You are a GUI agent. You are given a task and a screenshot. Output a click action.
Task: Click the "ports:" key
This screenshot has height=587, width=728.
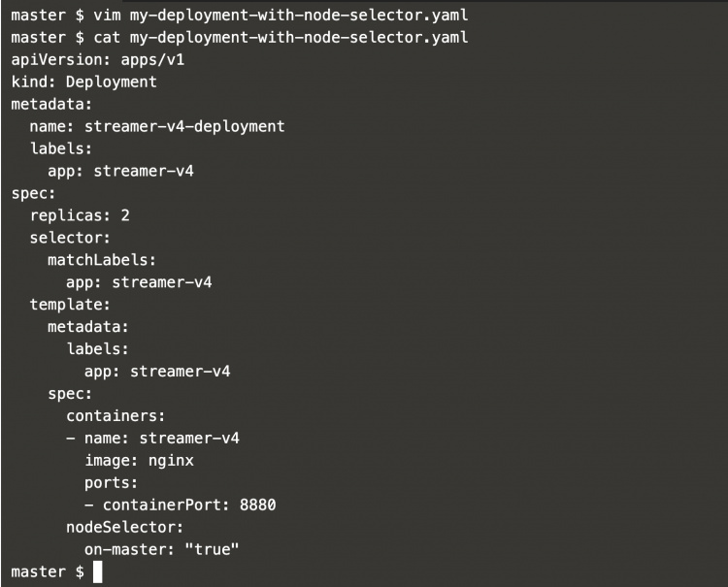coord(112,482)
